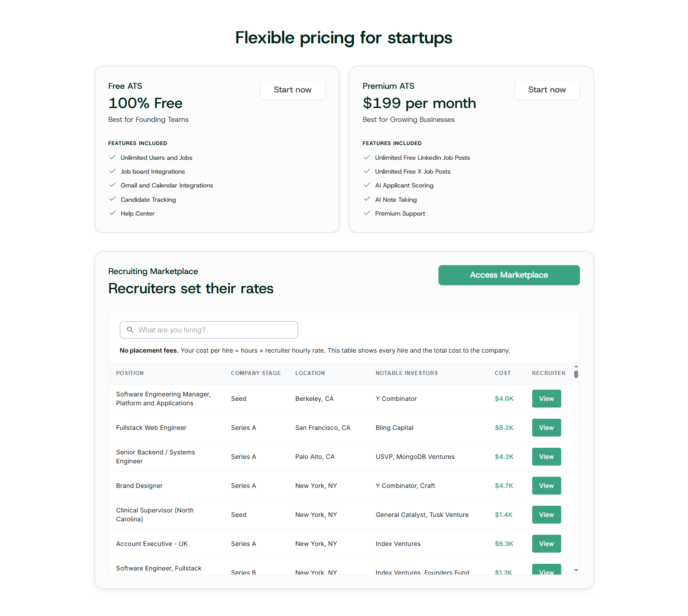688x616 pixels.
Task: Click the checkmark beside Help Center
Action: pyautogui.click(x=112, y=213)
